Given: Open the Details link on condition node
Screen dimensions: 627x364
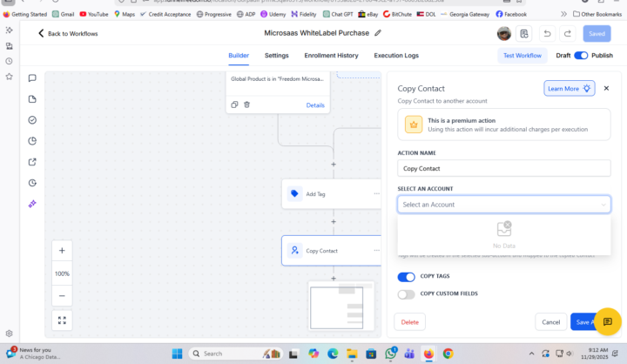Looking at the screenshot, I should click(315, 105).
